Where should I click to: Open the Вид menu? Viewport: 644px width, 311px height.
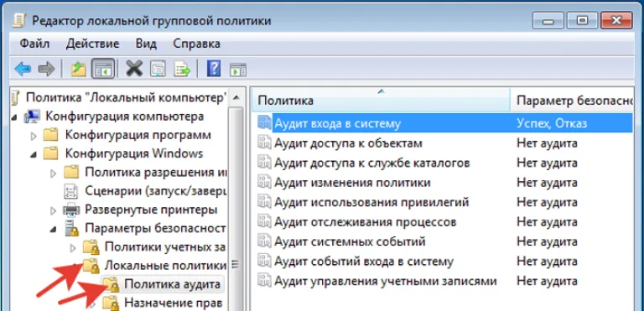click(x=146, y=44)
